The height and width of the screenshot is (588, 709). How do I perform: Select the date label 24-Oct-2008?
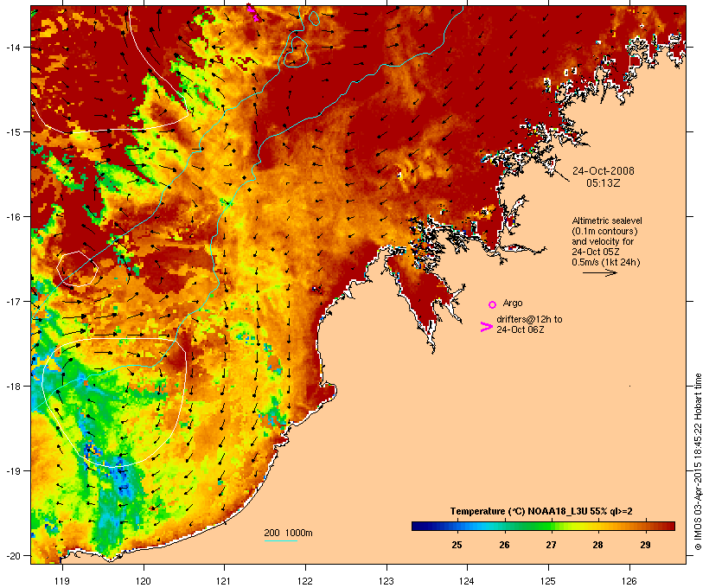coord(604,171)
